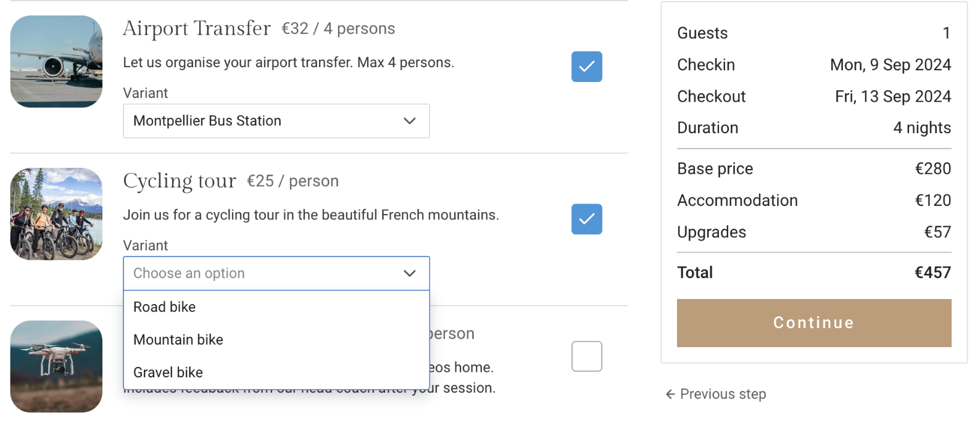The height and width of the screenshot is (423, 980).
Task: Open the Montpellier Bus Station variant dropdown
Action: pos(276,121)
